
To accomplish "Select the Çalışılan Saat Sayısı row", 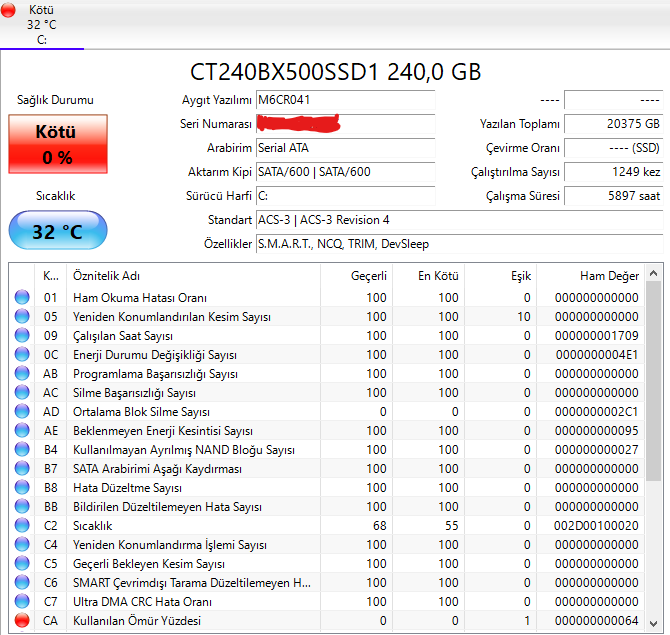I will coord(327,335).
